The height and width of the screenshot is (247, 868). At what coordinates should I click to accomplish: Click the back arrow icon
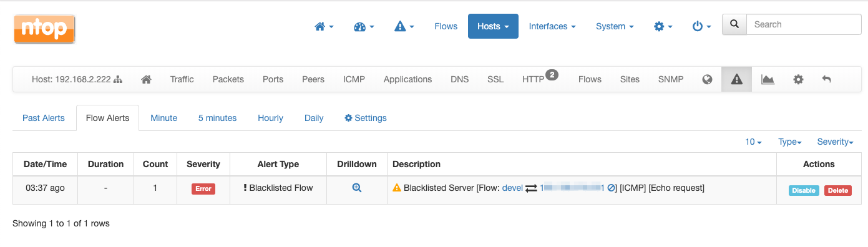[x=827, y=79]
